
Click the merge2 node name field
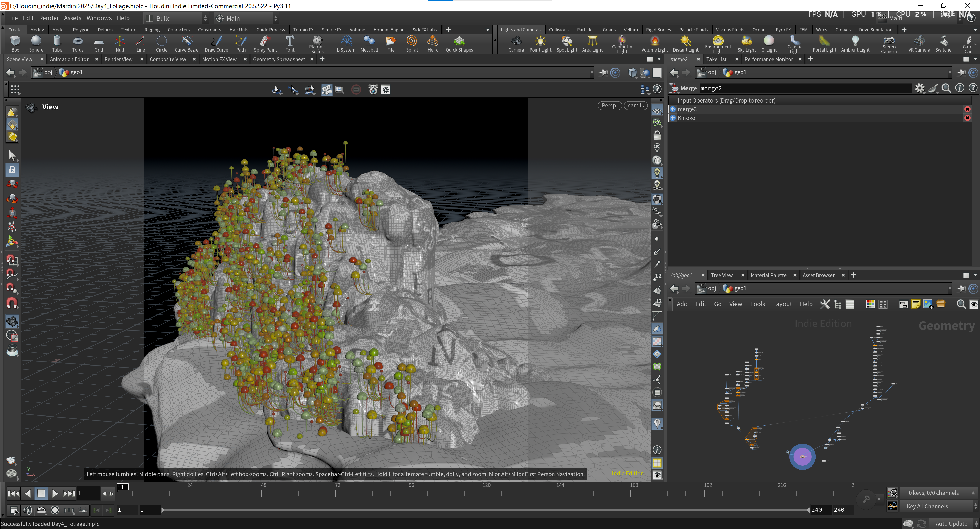(805, 88)
